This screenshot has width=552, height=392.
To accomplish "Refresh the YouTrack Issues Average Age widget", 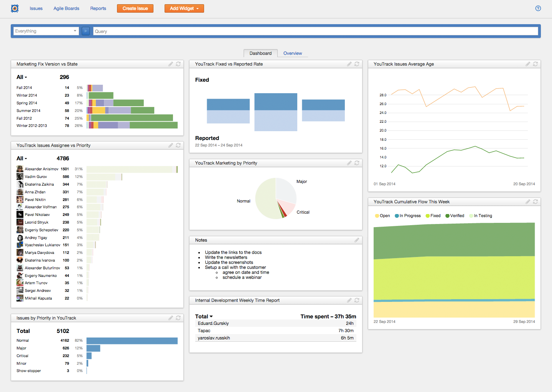I will point(536,64).
